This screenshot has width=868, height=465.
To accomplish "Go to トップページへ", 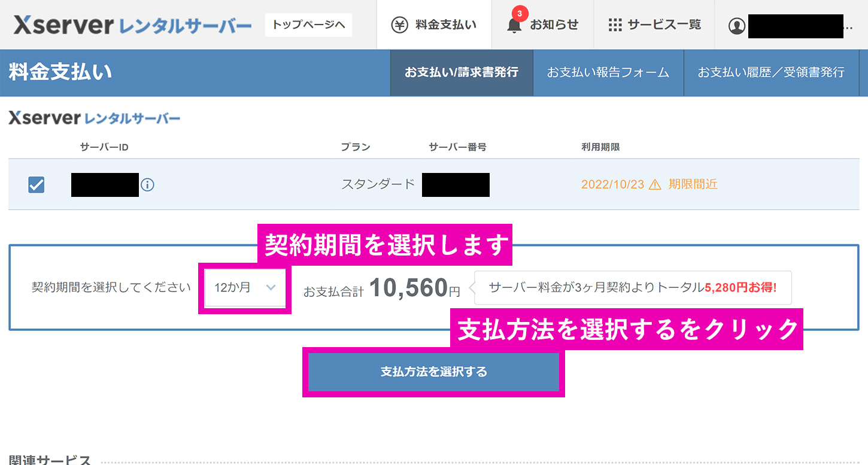I will pos(308,25).
